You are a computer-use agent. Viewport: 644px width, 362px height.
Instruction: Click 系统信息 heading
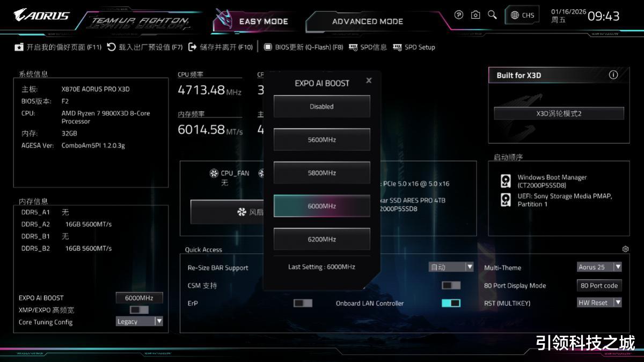pyautogui.click(x=33, y=74)
